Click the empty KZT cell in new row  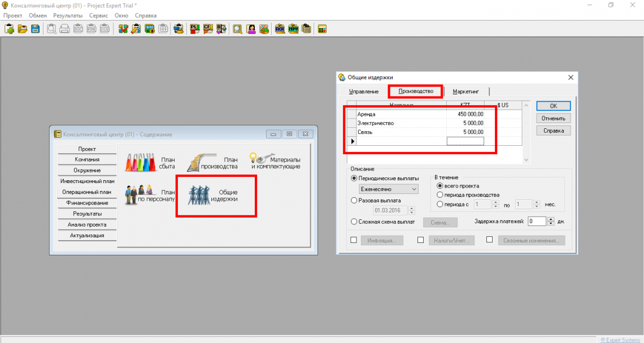(x=465, y=141)
